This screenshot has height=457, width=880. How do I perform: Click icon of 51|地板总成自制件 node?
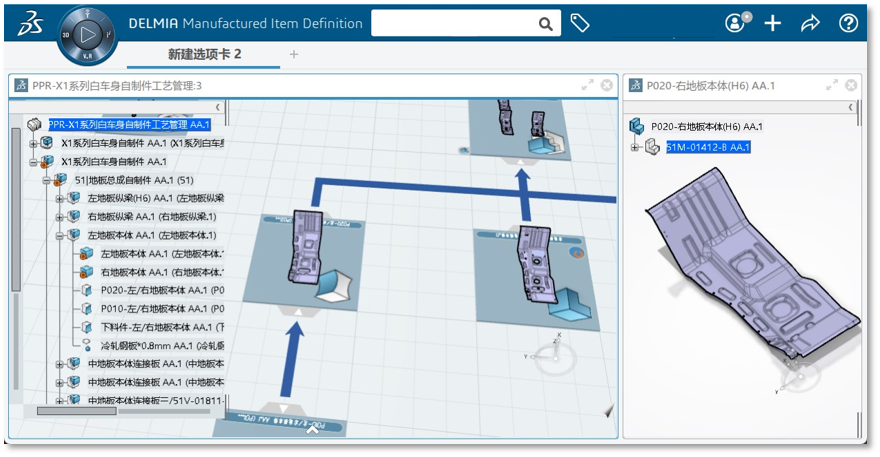pos(61,180)
